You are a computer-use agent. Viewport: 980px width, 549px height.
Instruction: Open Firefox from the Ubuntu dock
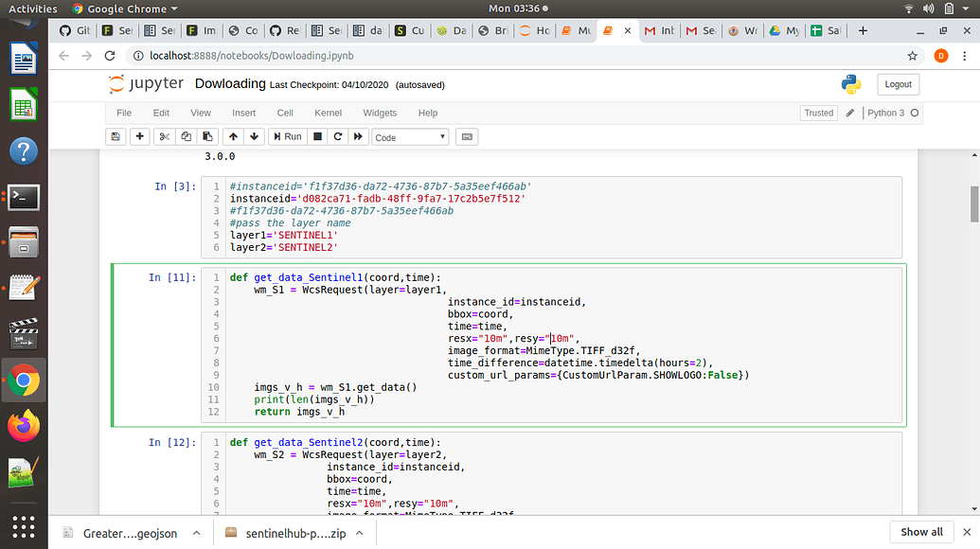23,425
